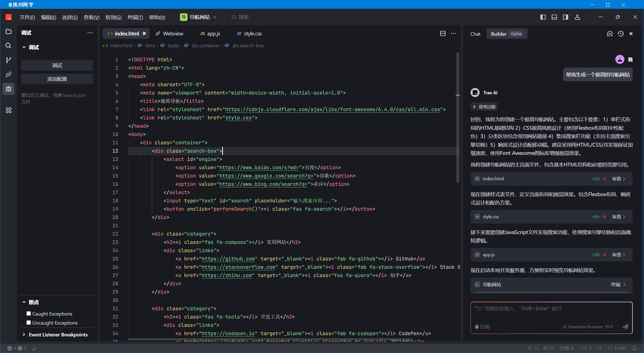This screenshot has height=353, width=644.
Task: Click the debug run icon in status bar
Action: [x=35, y=348]
